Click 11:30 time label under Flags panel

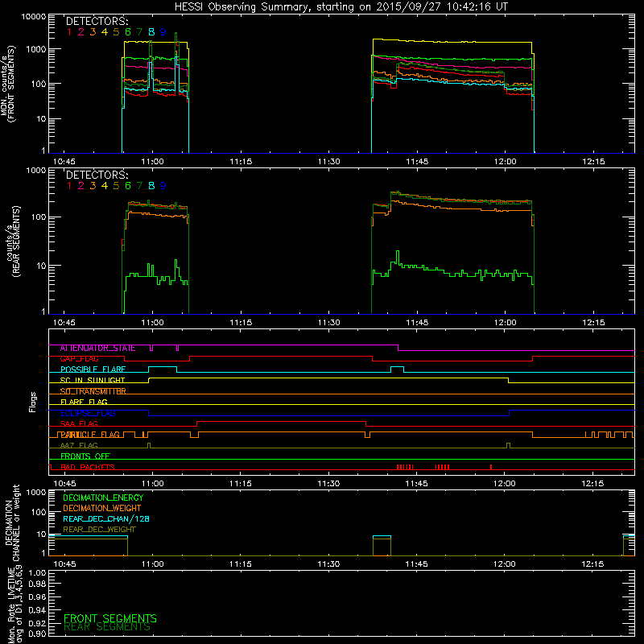click(x=328, y=484)
